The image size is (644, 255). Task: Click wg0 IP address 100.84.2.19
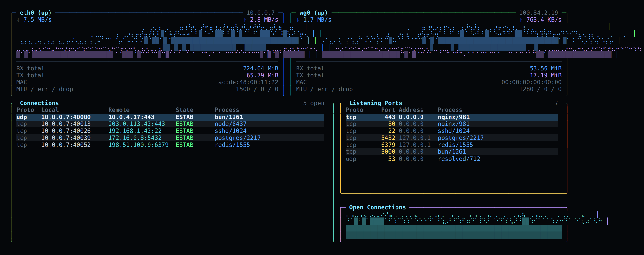[538, 13]
